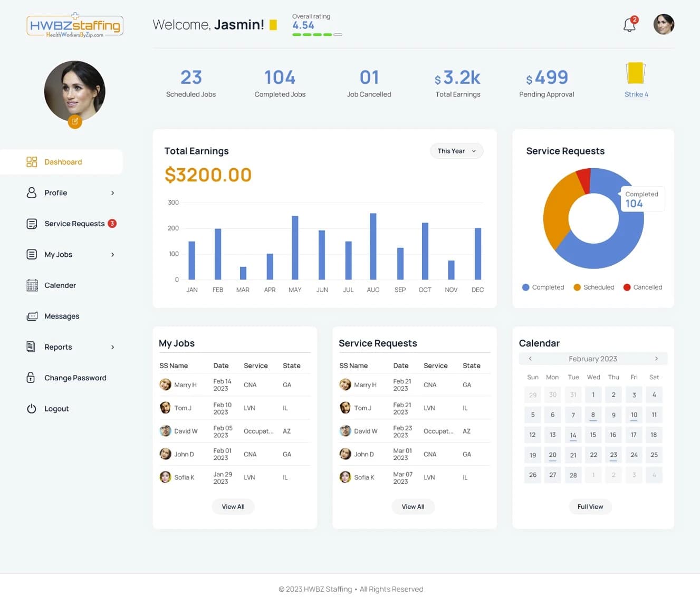
Task: Click the Calender icon in sidebar
Action: (32, 285)
